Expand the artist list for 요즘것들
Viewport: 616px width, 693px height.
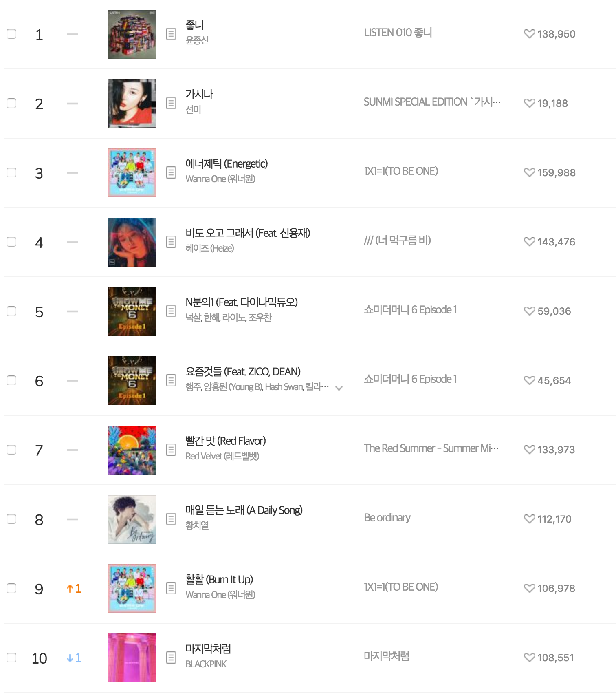click(x=339, y=388)
